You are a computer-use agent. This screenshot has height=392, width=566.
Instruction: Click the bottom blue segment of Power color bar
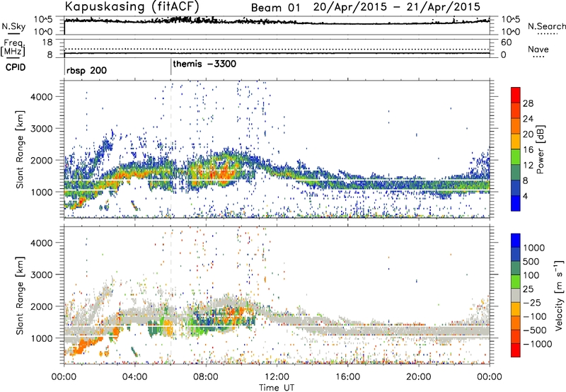click(x=516, y=203)
